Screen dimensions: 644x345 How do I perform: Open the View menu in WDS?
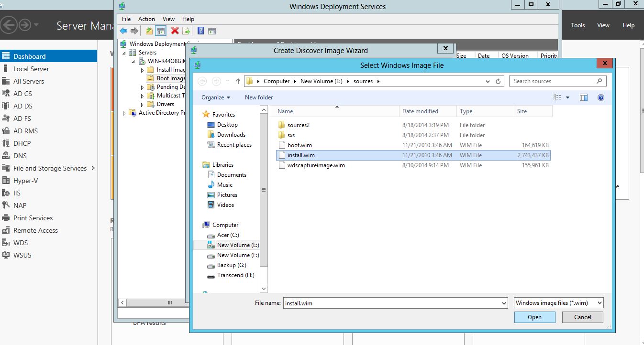click(x=168, y=19)
